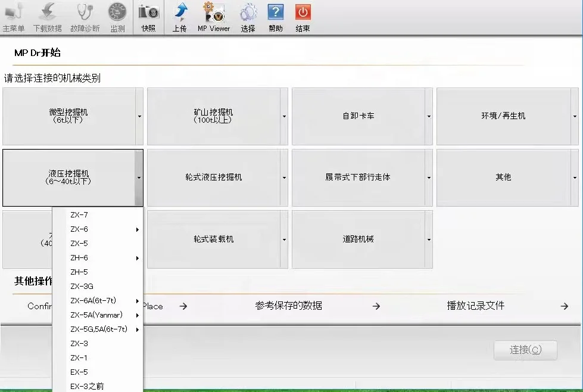
Task: Choose EX-5 from the model list
Action: click(x=98, y=372)
